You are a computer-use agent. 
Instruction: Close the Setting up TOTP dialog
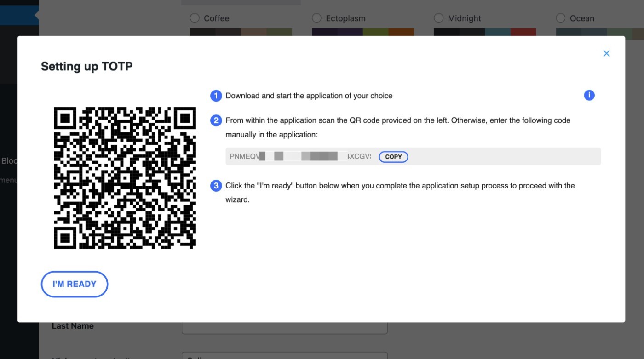(606, 53)
